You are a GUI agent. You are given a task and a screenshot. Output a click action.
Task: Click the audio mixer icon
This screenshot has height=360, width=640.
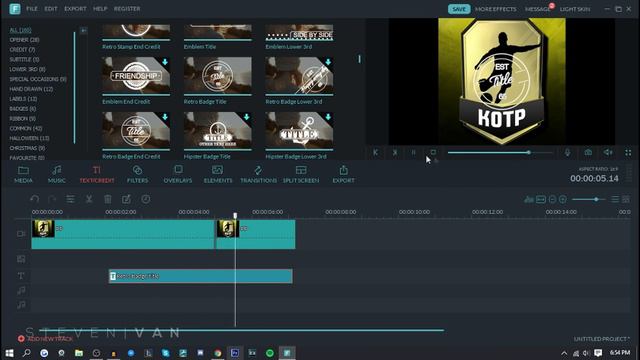tap(529, 199)
